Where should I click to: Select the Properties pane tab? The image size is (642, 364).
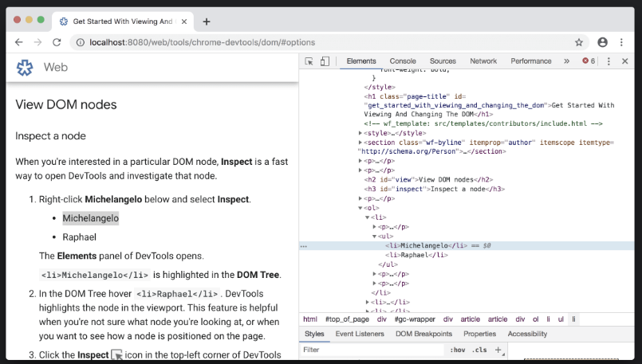tap(479, 334)
